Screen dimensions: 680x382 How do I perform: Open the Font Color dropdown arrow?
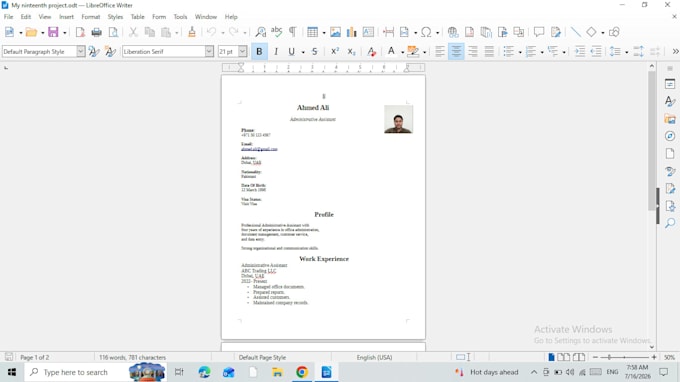pos(402,52)
